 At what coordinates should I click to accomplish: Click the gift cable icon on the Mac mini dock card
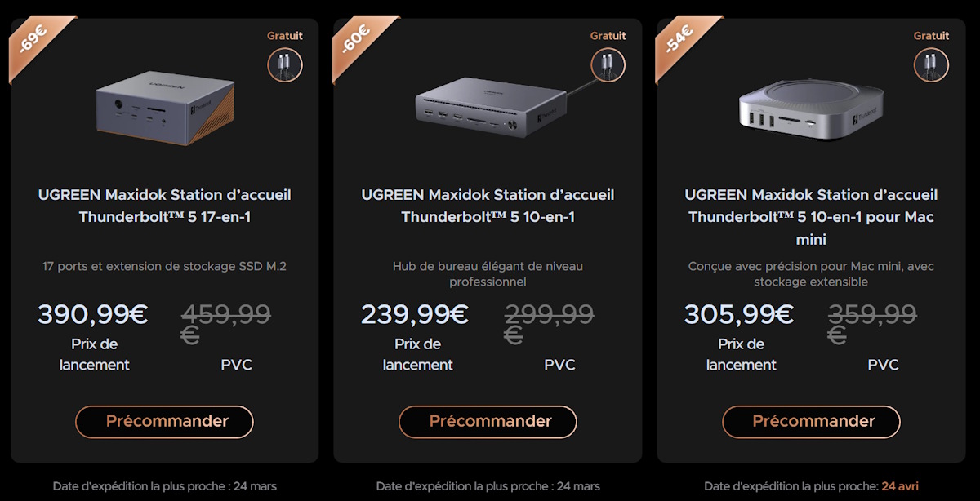pyautogui.click(x=931, y=65)
